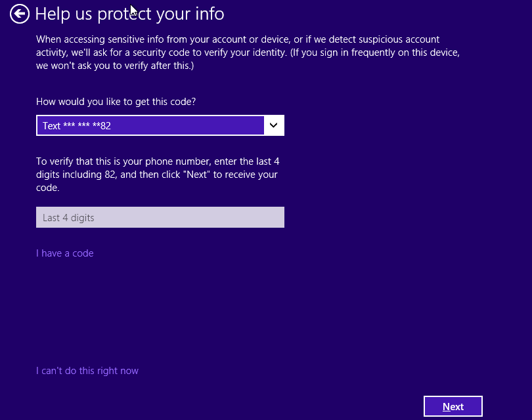Viewport: 532px width, 420px height.
Task: Open the "I have a code" link
Action: coord(65,253)
